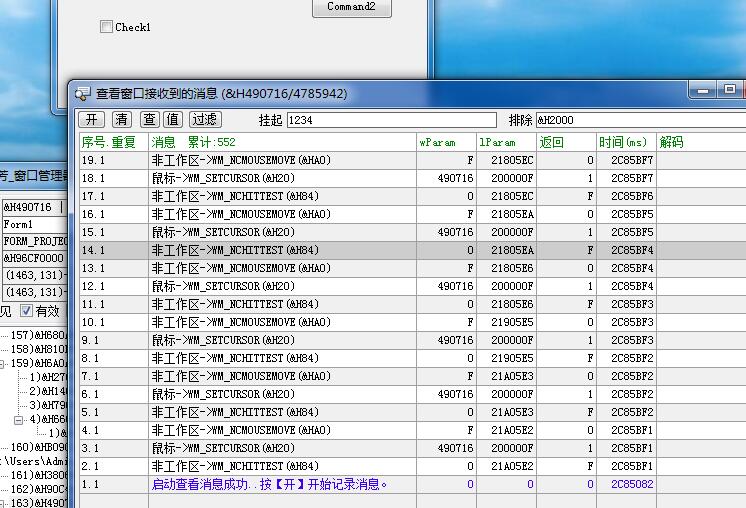Click the &H490716 handle field in manager window
This screenshot has height=508, width=746.
pyautogui.click(x=35, y=207)
